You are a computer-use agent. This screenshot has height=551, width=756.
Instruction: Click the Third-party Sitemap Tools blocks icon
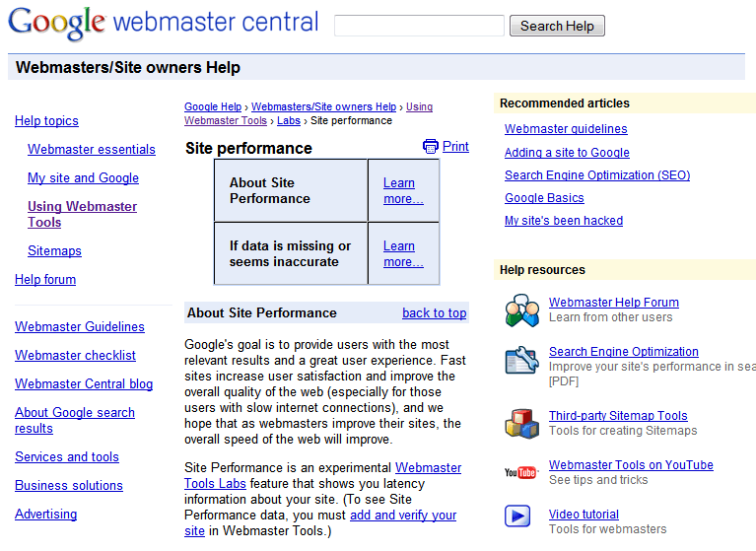pos(520,424)
